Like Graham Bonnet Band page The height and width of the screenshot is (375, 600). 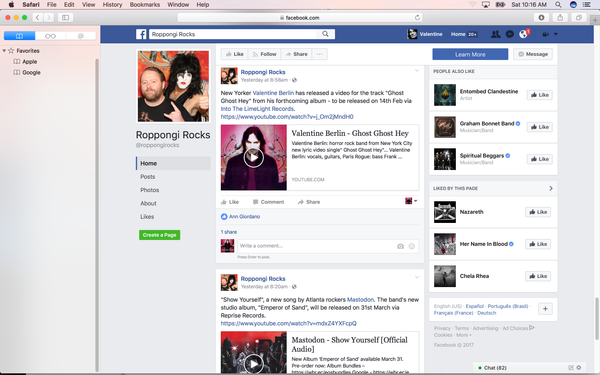[540, 127]
